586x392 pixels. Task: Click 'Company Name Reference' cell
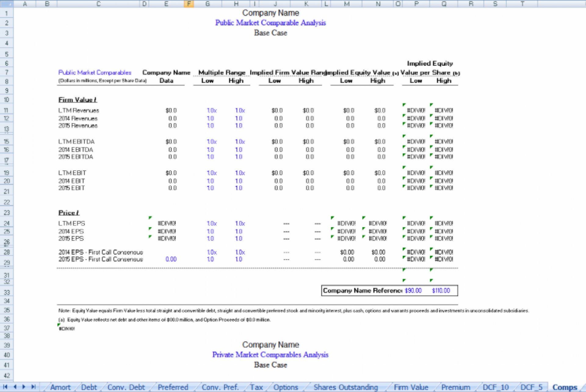(x=363, y=291)
